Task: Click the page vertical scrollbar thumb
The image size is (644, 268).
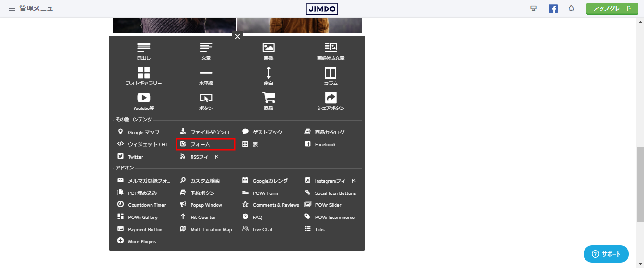Action: [x=640, y=184]
